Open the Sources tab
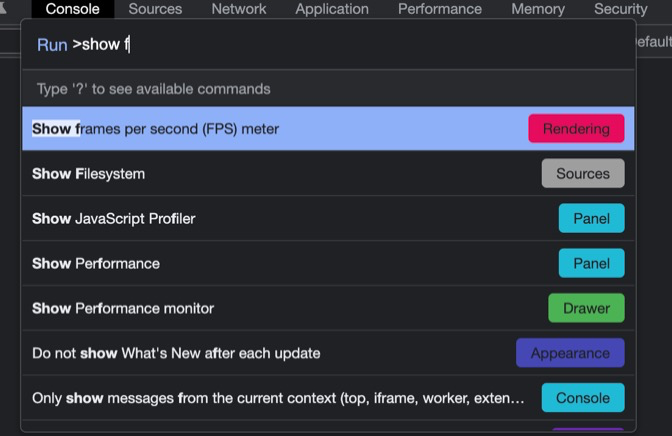 [155, 9]
